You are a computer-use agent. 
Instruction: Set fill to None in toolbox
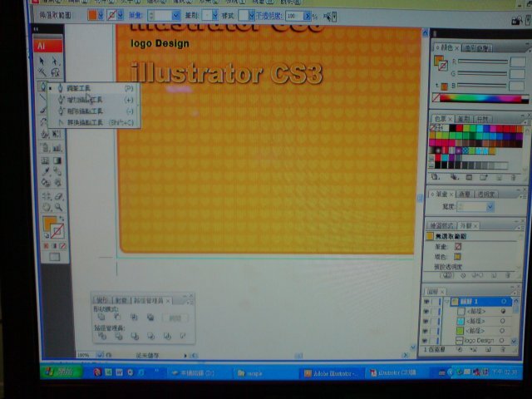(63, 246)
